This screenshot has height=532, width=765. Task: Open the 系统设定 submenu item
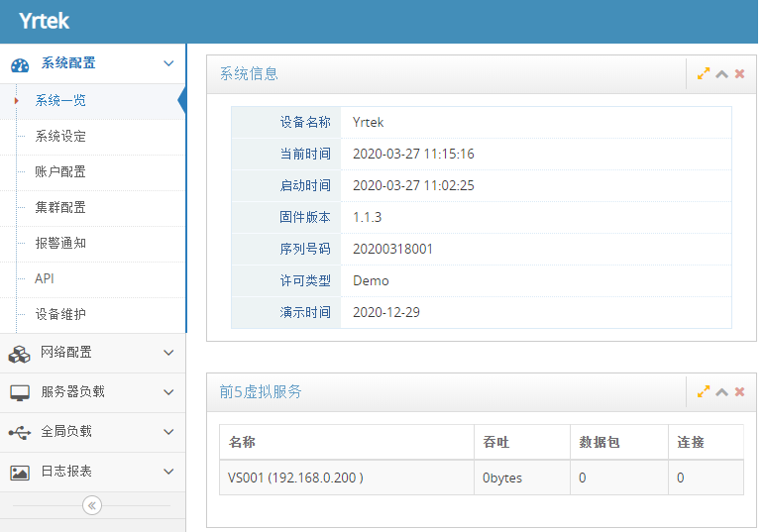coord(60,136)
